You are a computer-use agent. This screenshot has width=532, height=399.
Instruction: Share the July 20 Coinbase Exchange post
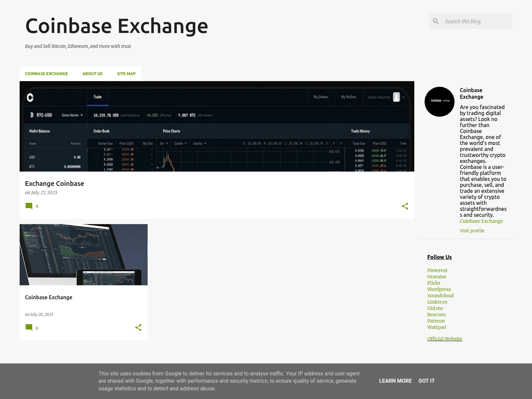point(138,328)
